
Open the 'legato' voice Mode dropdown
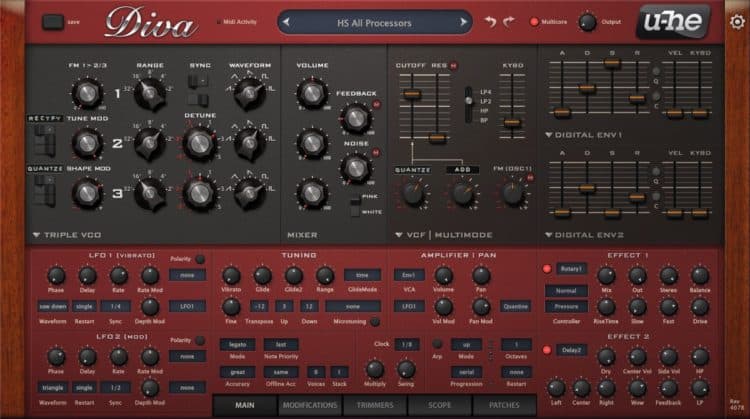pyautogui.click(x=237, y=344)
